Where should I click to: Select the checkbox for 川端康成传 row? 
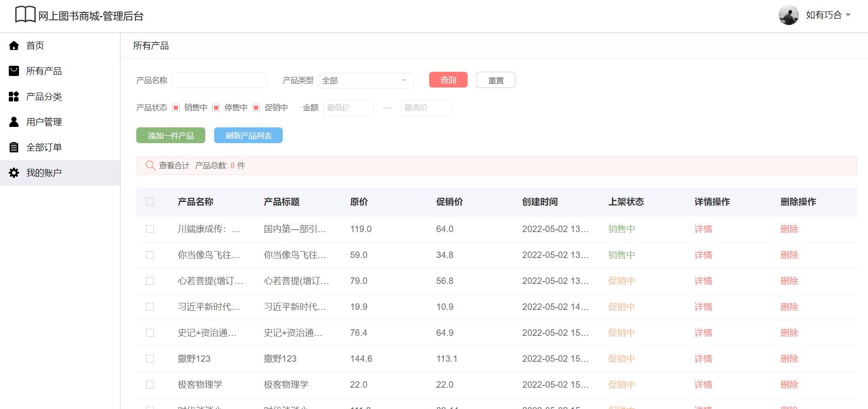click(150, 229)
